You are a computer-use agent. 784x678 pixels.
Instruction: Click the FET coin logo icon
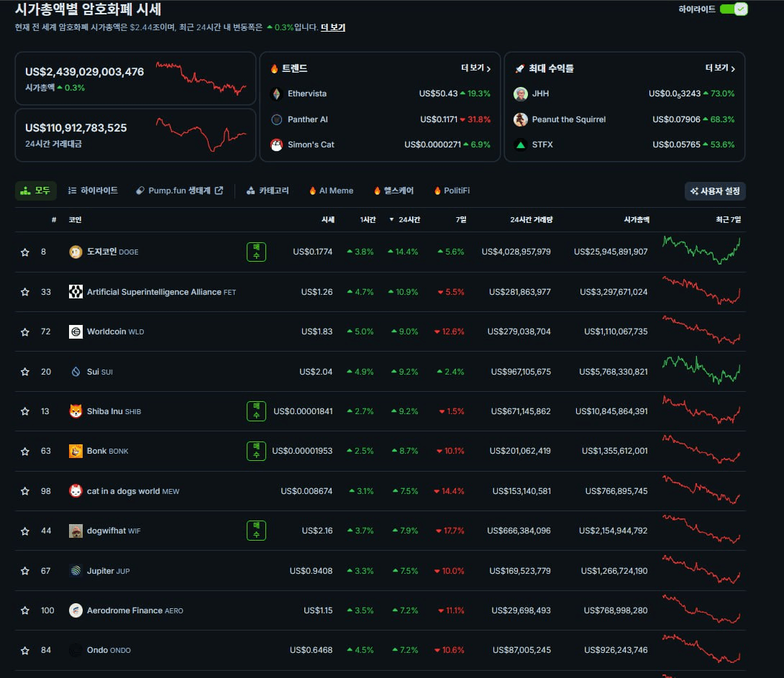(76, 292)
